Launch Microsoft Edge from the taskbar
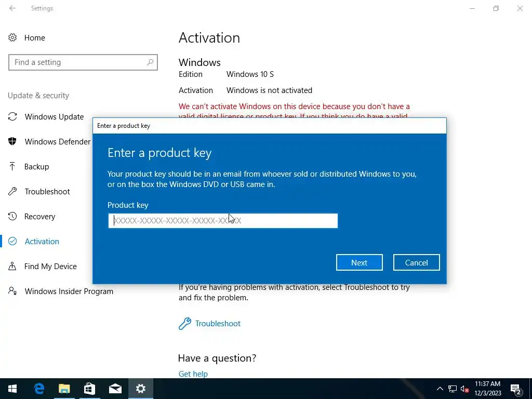The image size is (532, 399). pos(39,389)
